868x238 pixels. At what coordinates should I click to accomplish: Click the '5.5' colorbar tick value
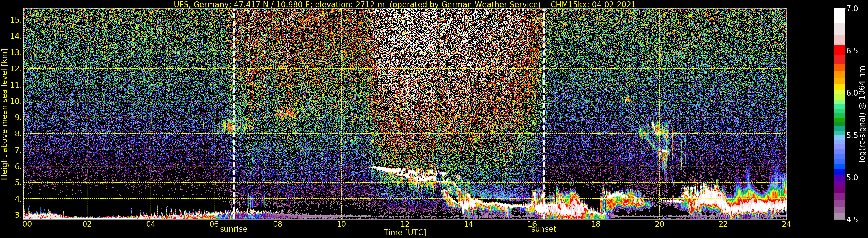pos(852,135)
